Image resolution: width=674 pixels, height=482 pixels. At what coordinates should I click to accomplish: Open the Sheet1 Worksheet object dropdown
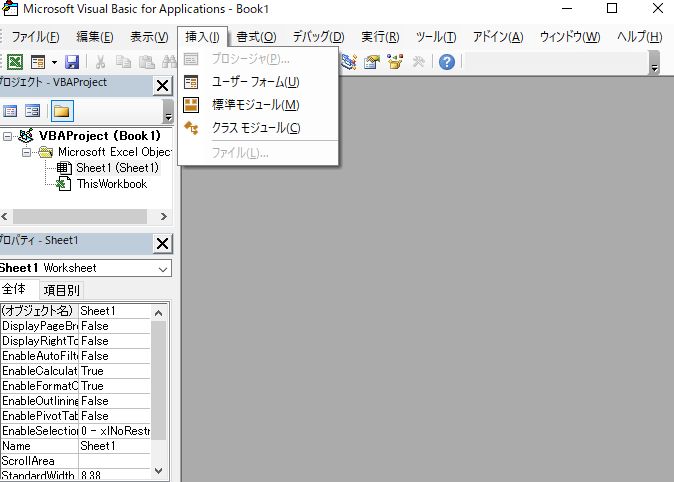click(x=162, y=269)
